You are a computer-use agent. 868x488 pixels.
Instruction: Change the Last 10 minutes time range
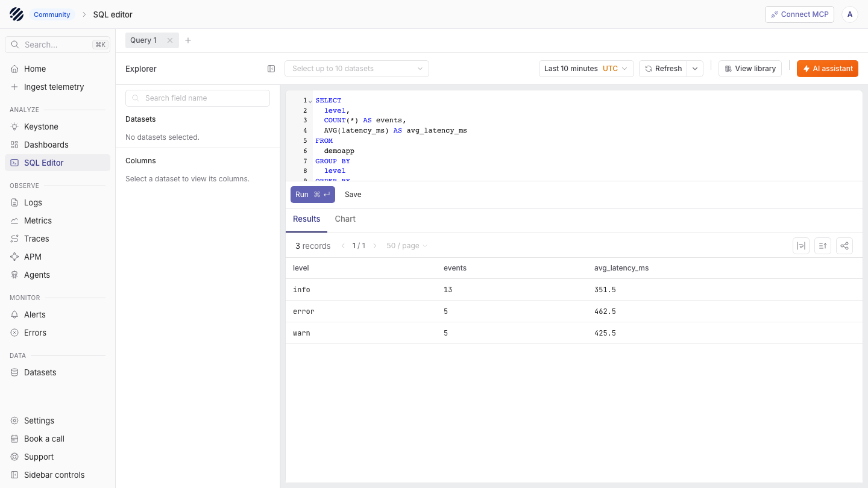587,69
